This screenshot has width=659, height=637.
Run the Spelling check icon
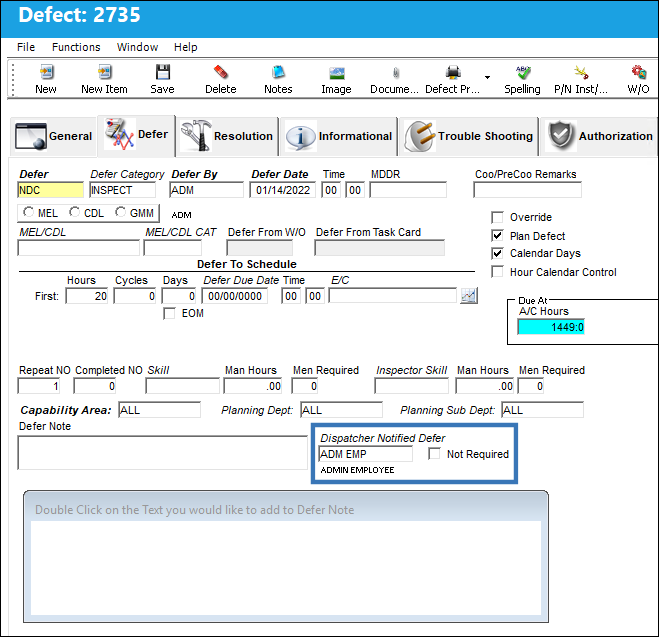point(522,72)
